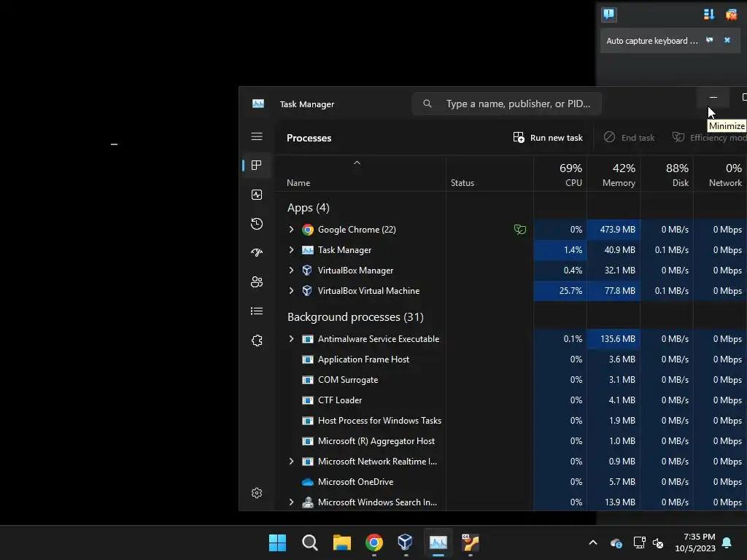Click the 473.9 MB memory cell for Chrome

point(613,230)
